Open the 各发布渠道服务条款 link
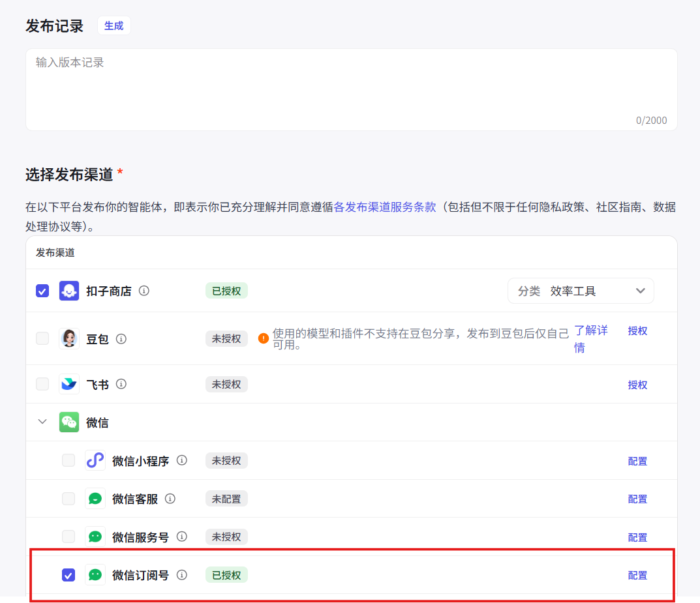 coord(385,207)
